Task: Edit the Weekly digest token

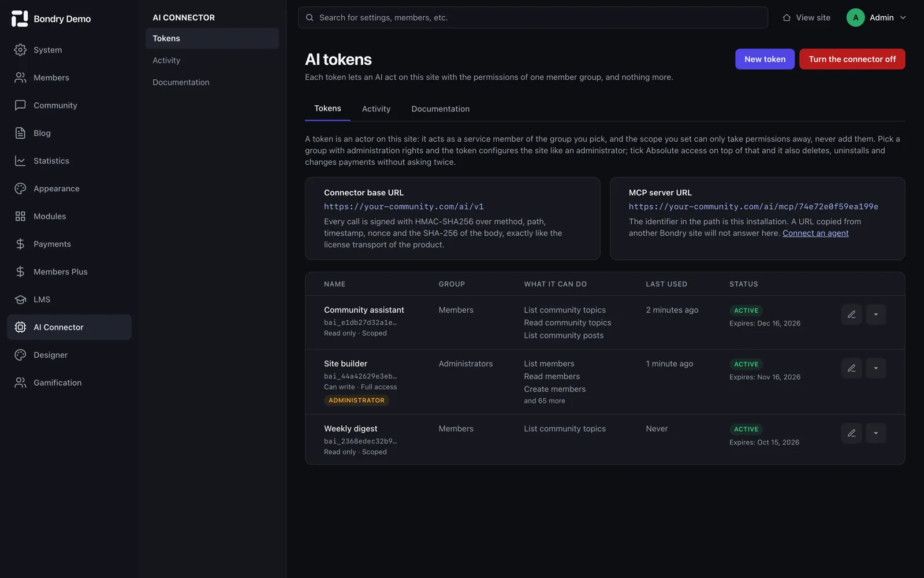Action: coord(851,433)
